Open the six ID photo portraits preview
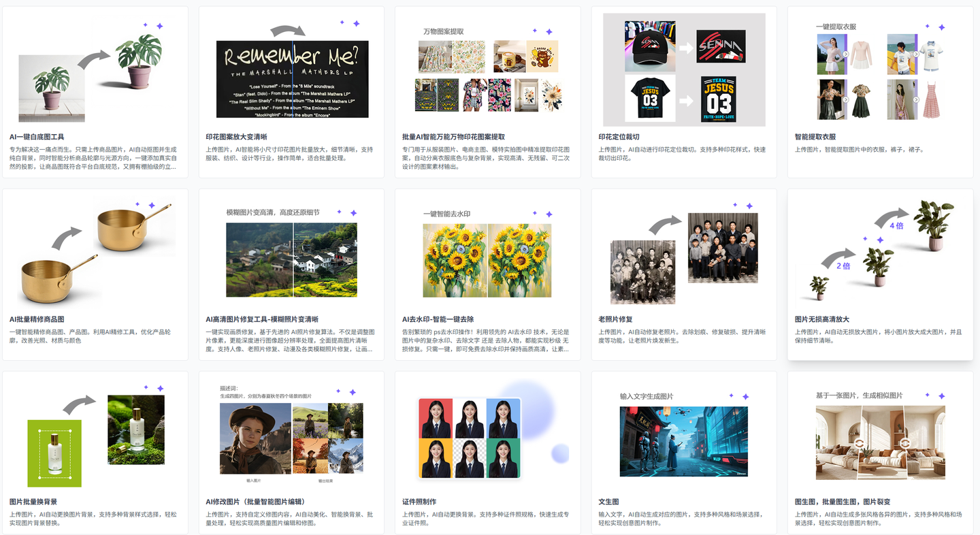Screen dimensions: 980x535 (x=488, y=435)
